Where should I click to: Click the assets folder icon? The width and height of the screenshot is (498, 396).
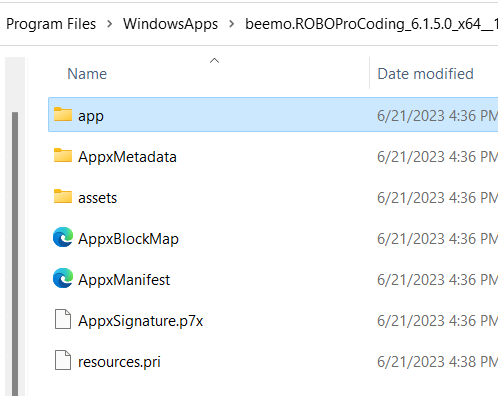pyautogui.click(x=63, y=196)
